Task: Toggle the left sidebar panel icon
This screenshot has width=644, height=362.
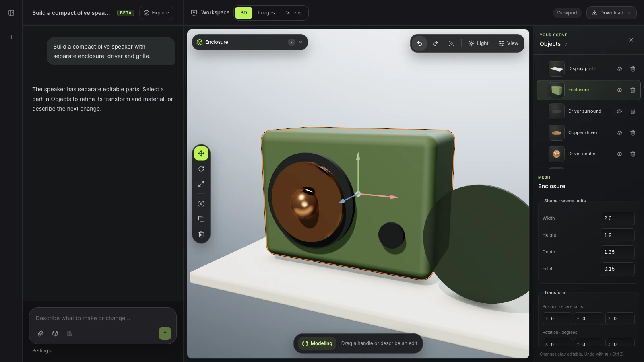Action: pos(11,13)
